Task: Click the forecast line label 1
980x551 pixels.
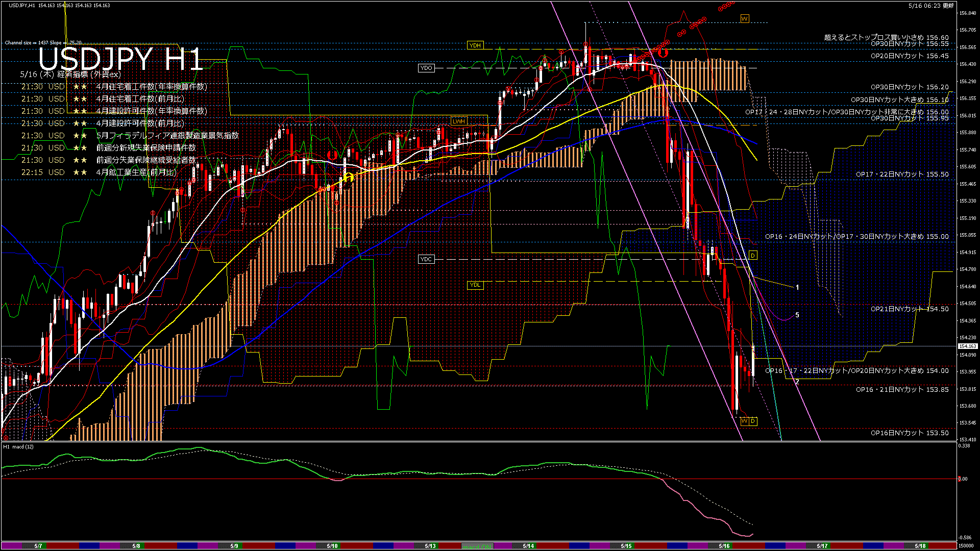Action: pos(797,288)
